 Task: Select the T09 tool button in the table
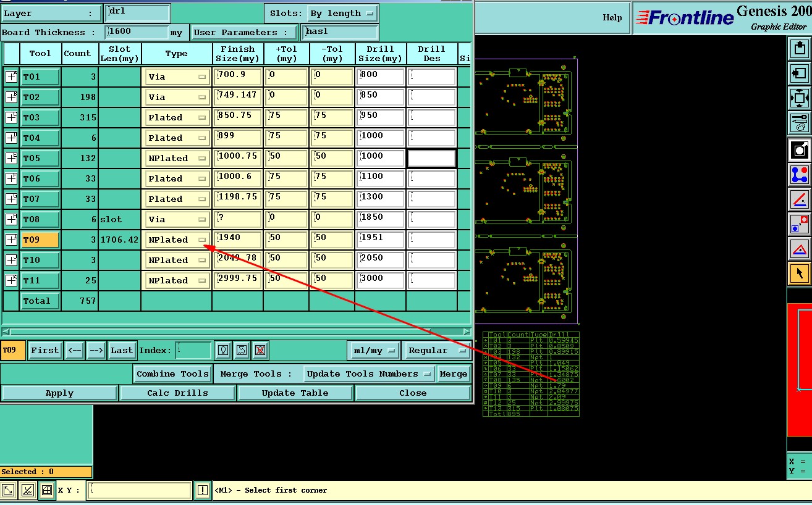[40, 240]
